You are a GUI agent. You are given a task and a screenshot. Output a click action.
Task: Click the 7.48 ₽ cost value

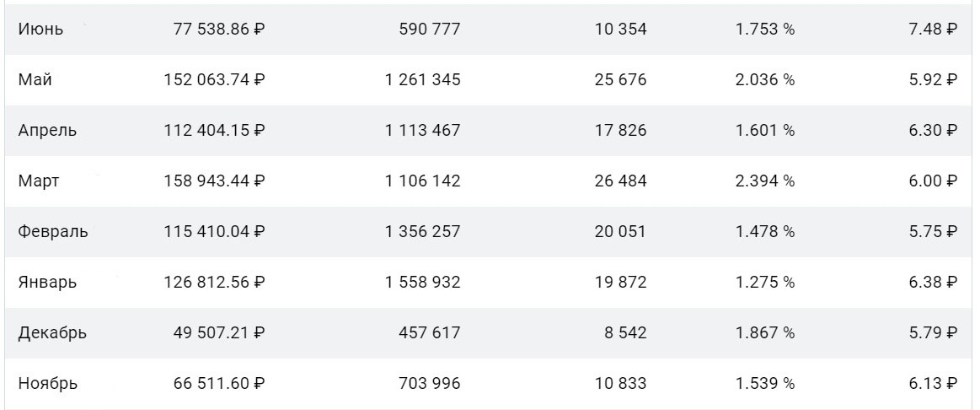click(933, 29)
